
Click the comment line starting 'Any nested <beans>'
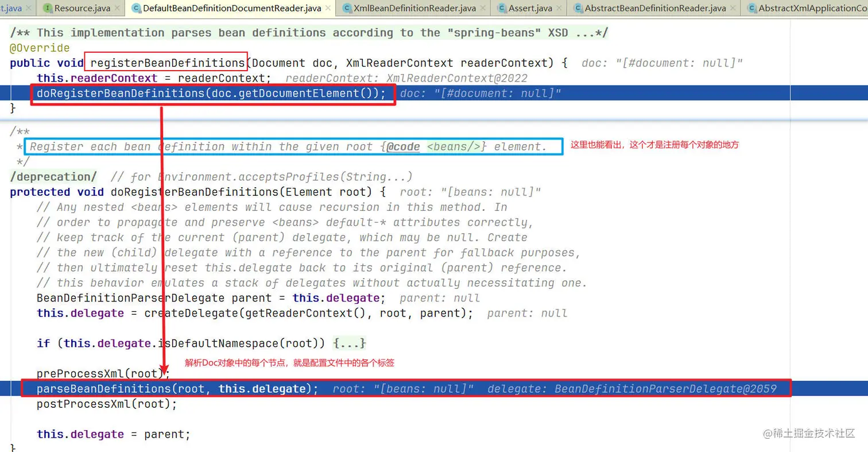272,207
